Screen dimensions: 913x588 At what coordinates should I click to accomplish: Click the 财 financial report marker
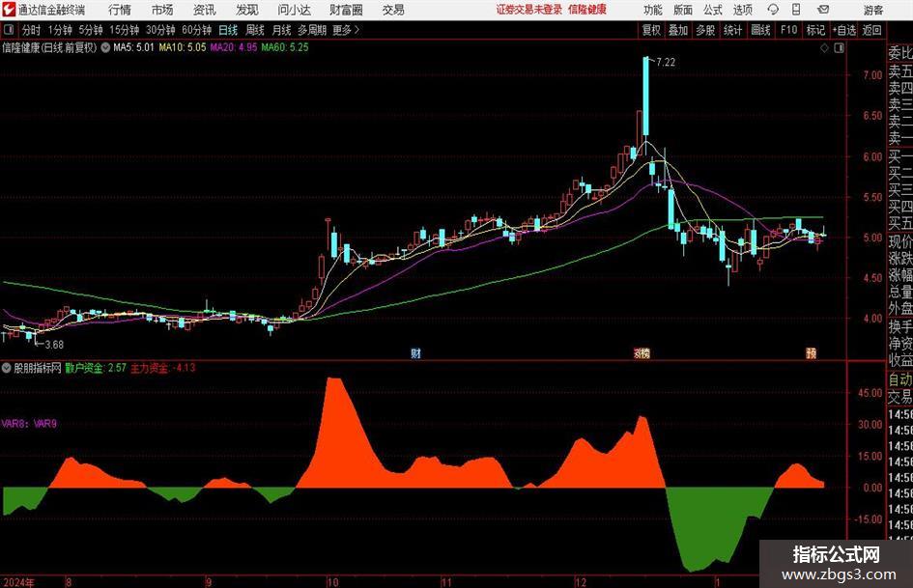pyautogui.click(x=415, y=353)
